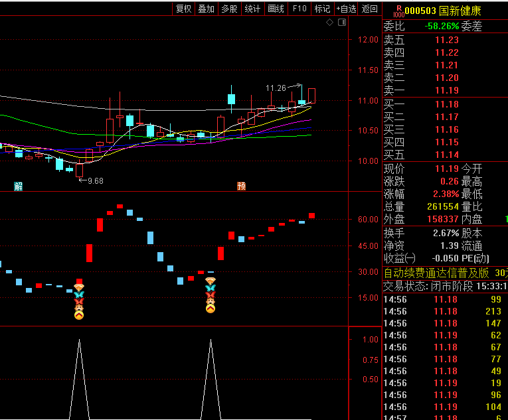Click the right red butterfly signal icon
The image size is (508, 420).
click(x=211, y=295)
